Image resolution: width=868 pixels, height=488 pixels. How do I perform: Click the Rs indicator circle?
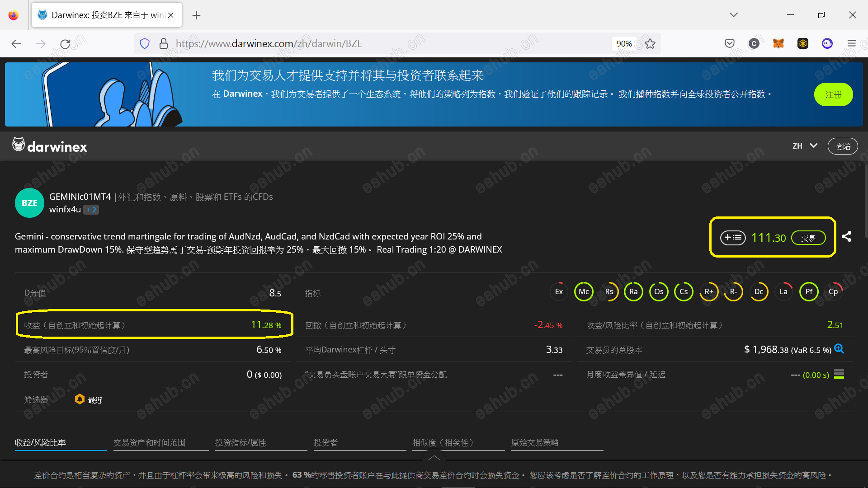(609, 292)
